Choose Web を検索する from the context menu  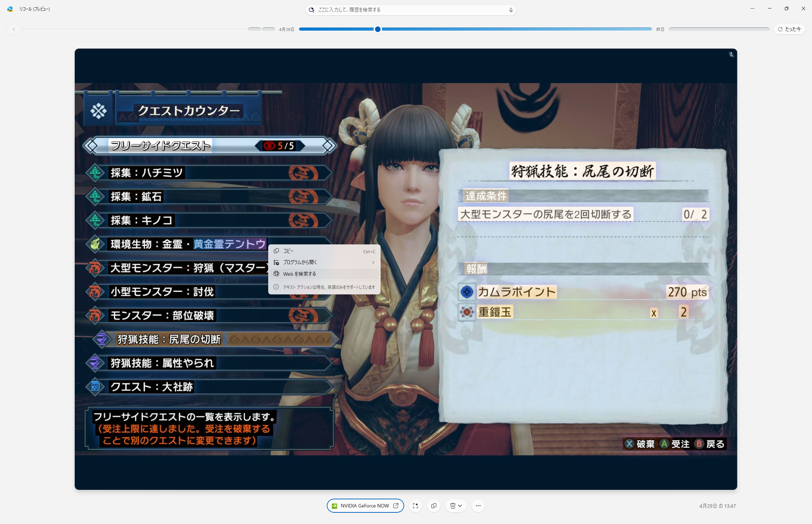click(300, 274)
